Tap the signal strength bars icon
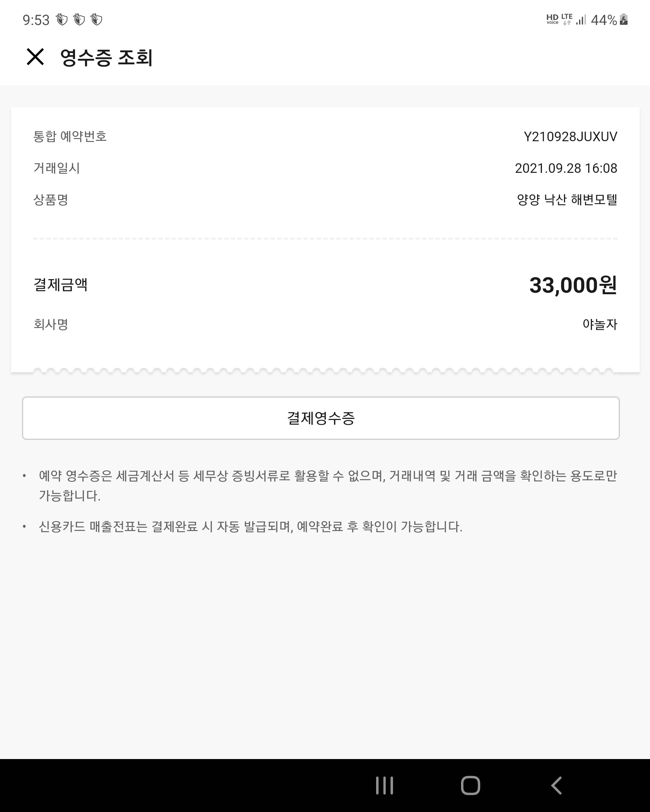Viewport: 650px width, 812px height. click(581, 19)
